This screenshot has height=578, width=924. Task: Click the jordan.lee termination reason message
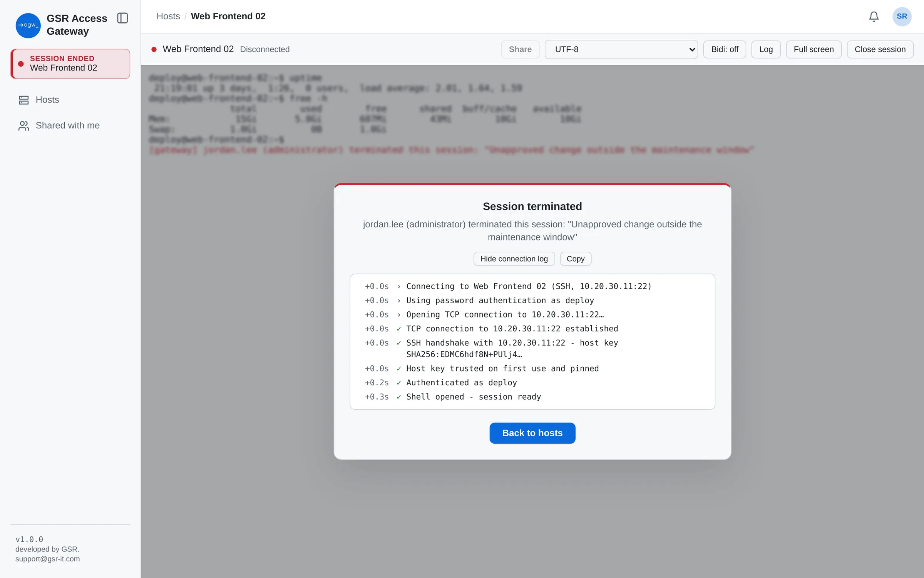(532, 230)
